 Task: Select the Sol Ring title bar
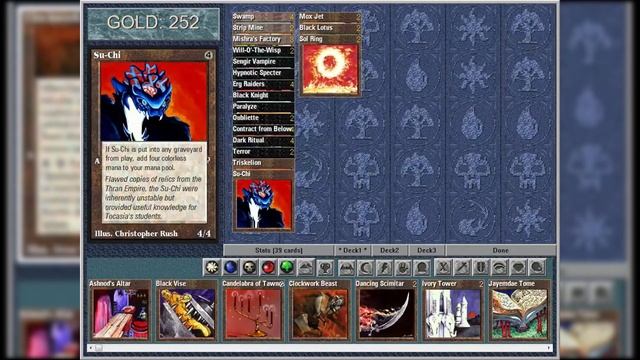coord(330,39)
